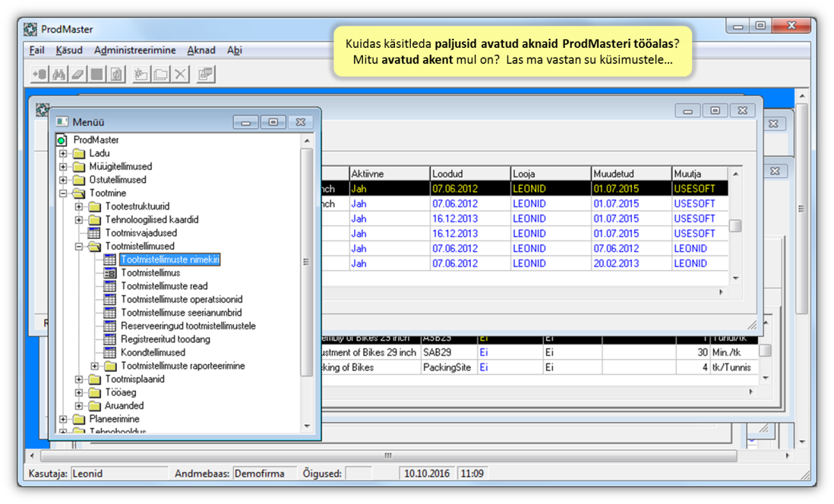Open the Aknad menu
The image size is (834, 504).
coord(201,50)
